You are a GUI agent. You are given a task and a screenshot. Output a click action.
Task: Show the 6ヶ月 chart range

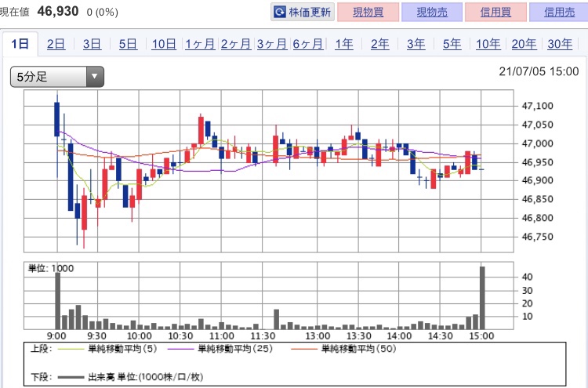tap(308, 44)
